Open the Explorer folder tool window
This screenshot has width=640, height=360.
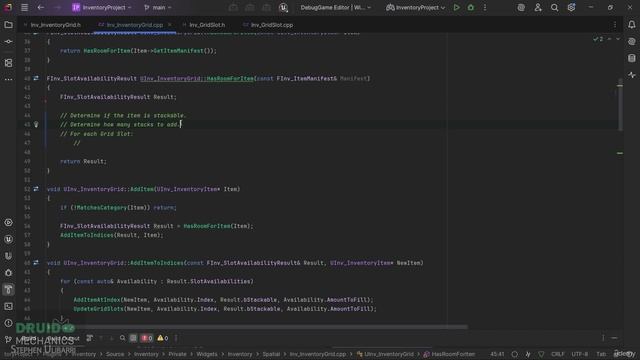click(8, 25)
